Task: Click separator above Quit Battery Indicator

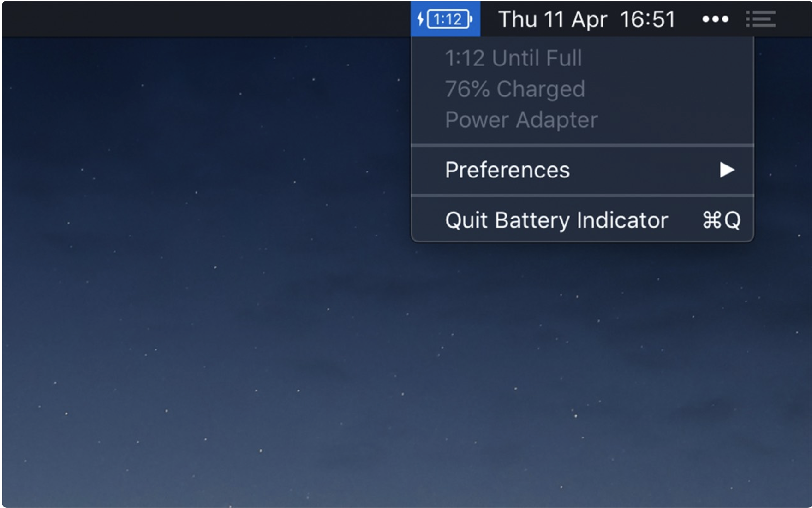Action: coord(582,195)
